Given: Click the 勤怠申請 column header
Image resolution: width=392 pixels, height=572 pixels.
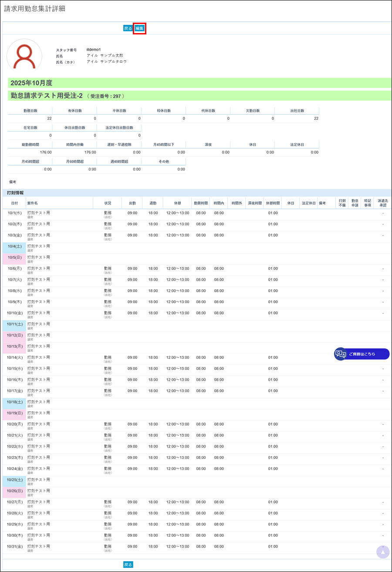Looking at the screenshot, I should pyautogui.click(x=355, y=203).
